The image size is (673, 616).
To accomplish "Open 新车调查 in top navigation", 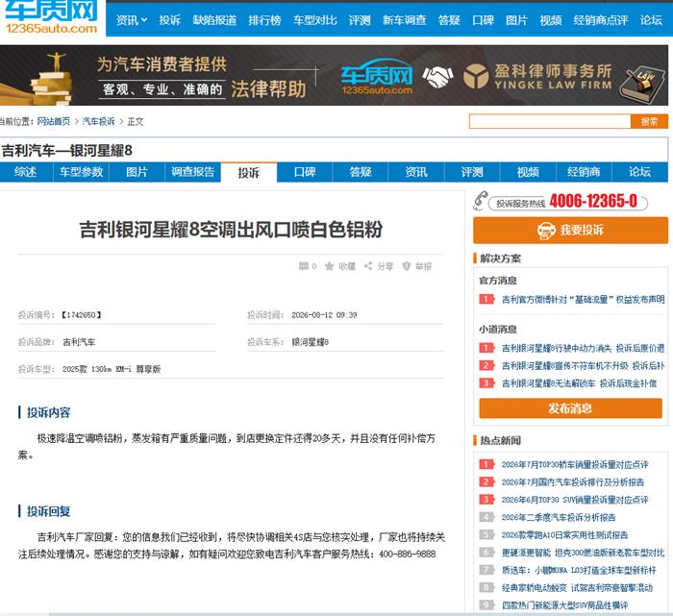I will coord(405,20).
